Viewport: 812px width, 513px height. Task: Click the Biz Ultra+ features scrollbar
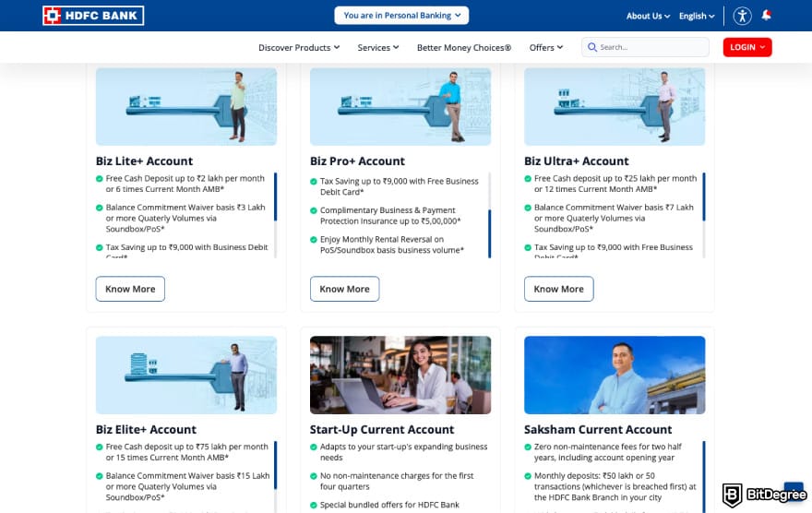(704, 215)
